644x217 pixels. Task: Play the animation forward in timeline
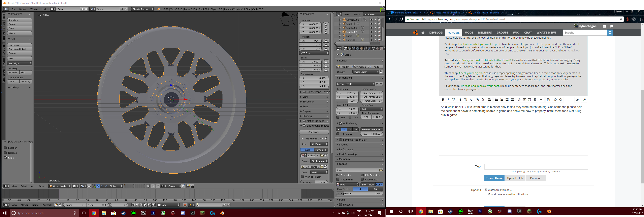[146, 205]
